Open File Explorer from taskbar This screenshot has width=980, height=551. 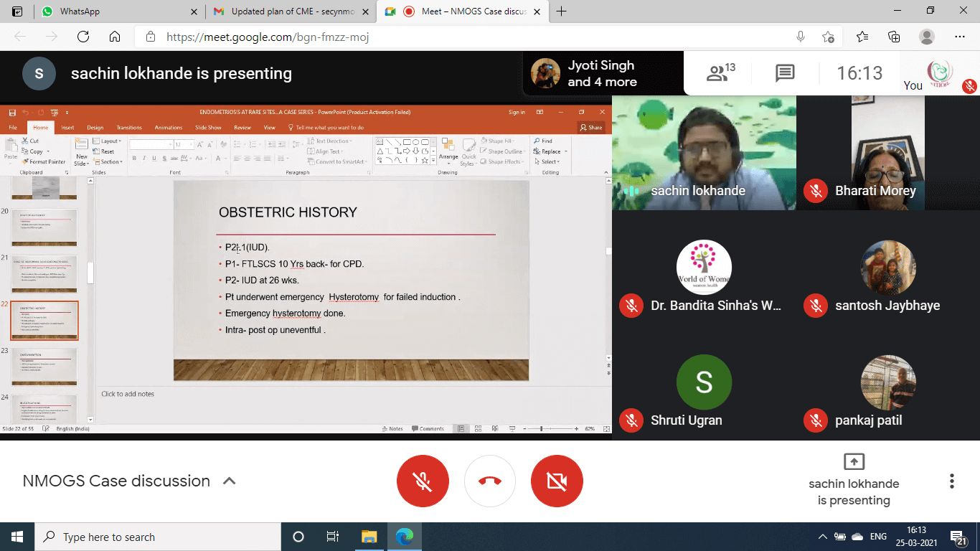click(x=369, y=537)
